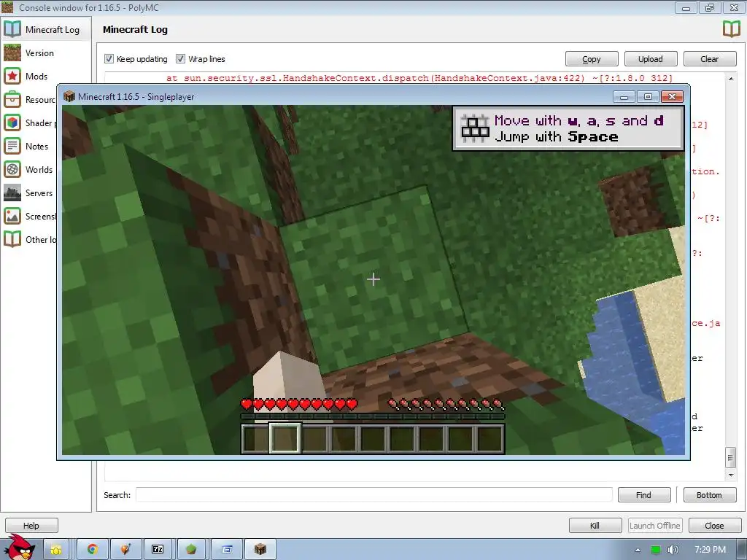Image resolution: width=747 pixels, height=560 pixels.
Task: Click the green tray status icon
Action: (656, 550)
